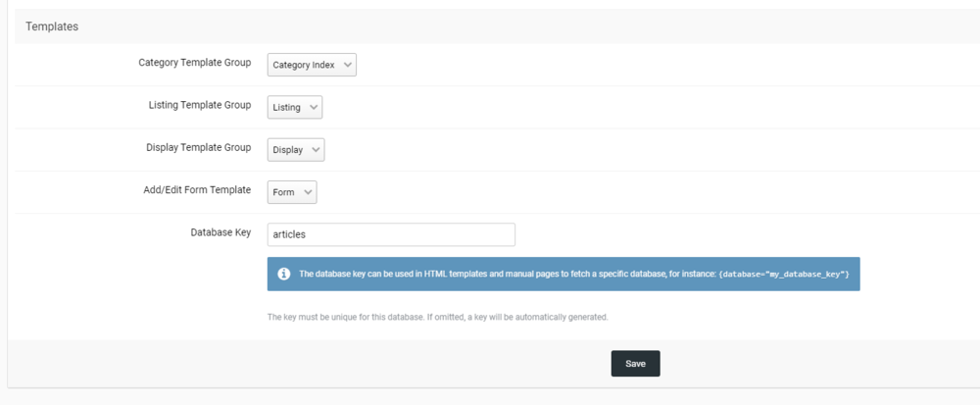Click the chevron arrow beside Listing

[314, 106]
